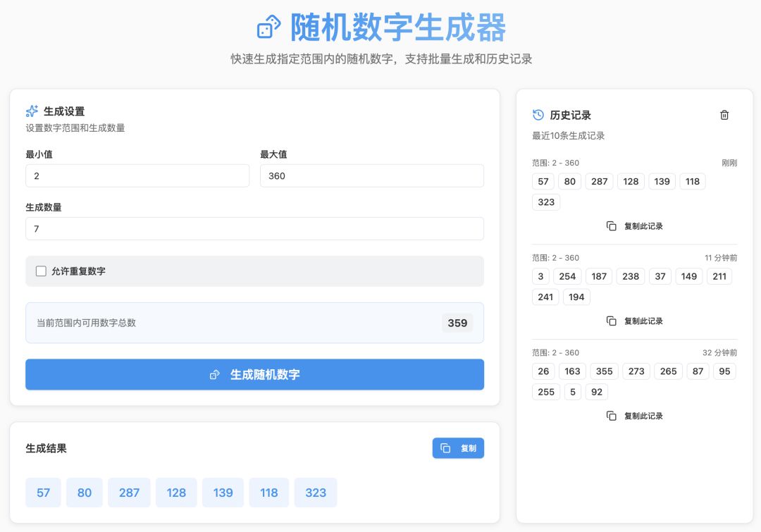
Task: Click into the 生成数量 input field
Action: coord(255,228)
